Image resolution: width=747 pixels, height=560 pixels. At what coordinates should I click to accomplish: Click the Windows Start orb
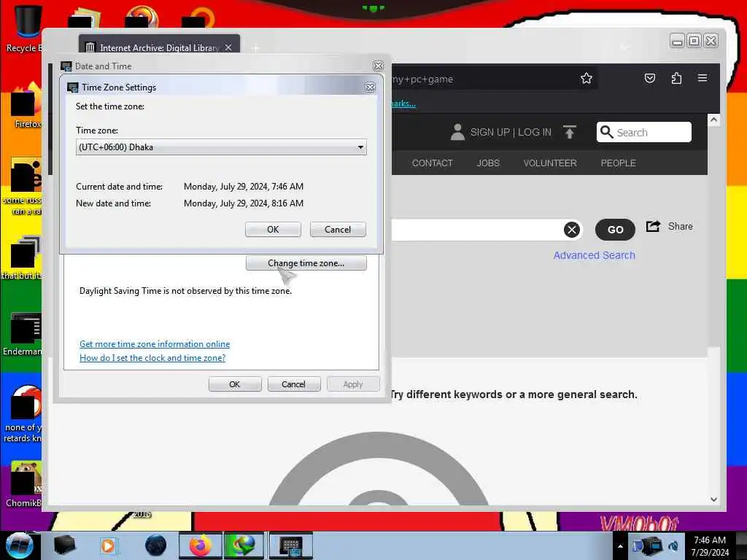[19, 545]
